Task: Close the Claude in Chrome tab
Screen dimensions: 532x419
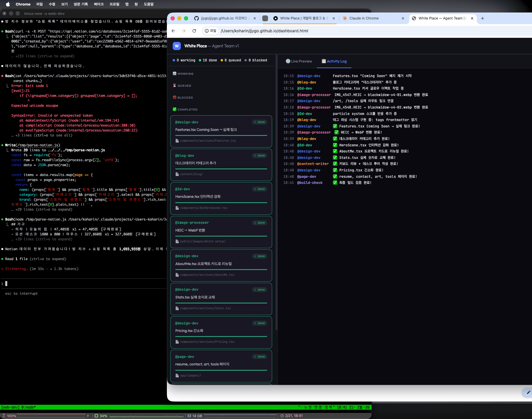Action: pos(403,18)
